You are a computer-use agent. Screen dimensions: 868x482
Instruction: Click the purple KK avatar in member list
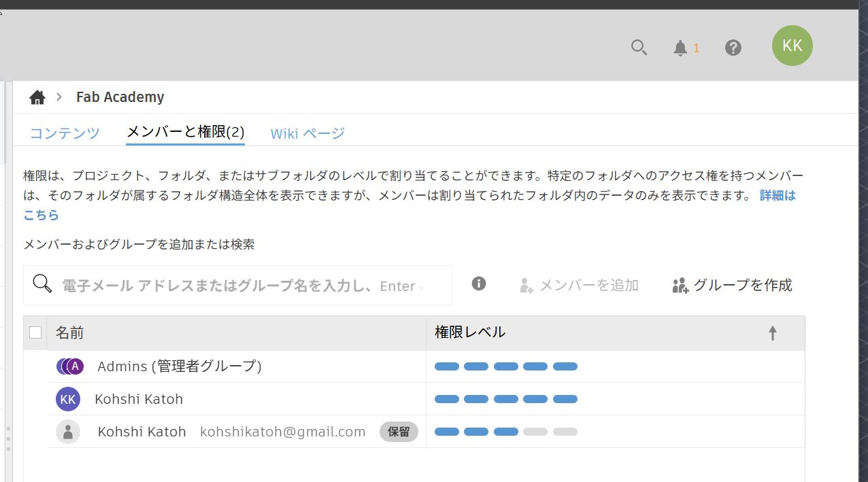point(68,399)
